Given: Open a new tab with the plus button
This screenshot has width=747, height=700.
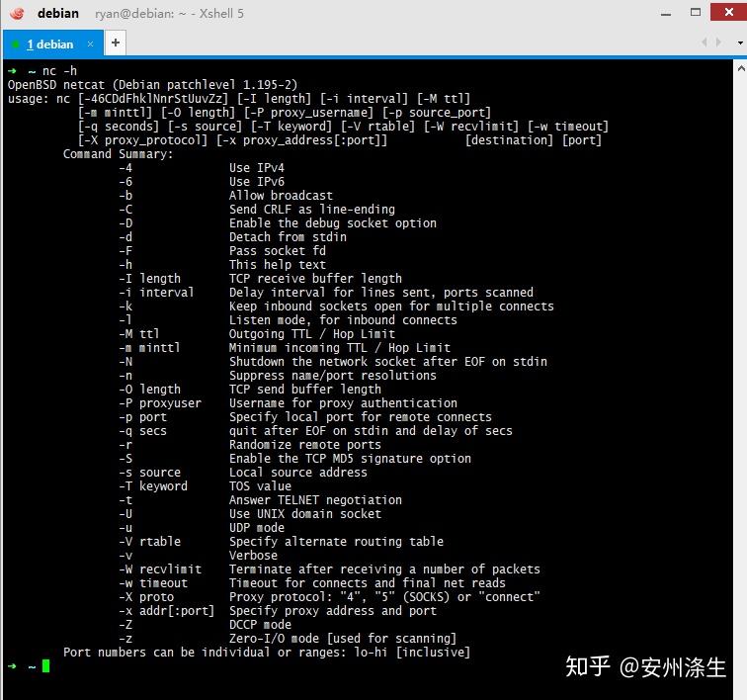Looking at the screenshot, I should tap(116, 43).
